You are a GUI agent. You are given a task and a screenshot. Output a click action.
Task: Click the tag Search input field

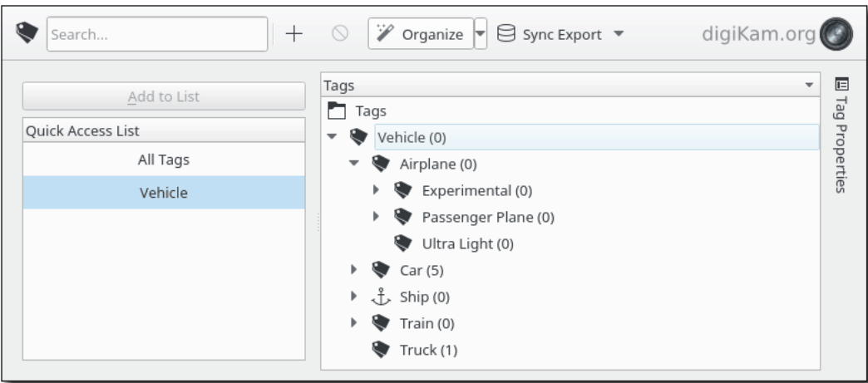point(158,36)
